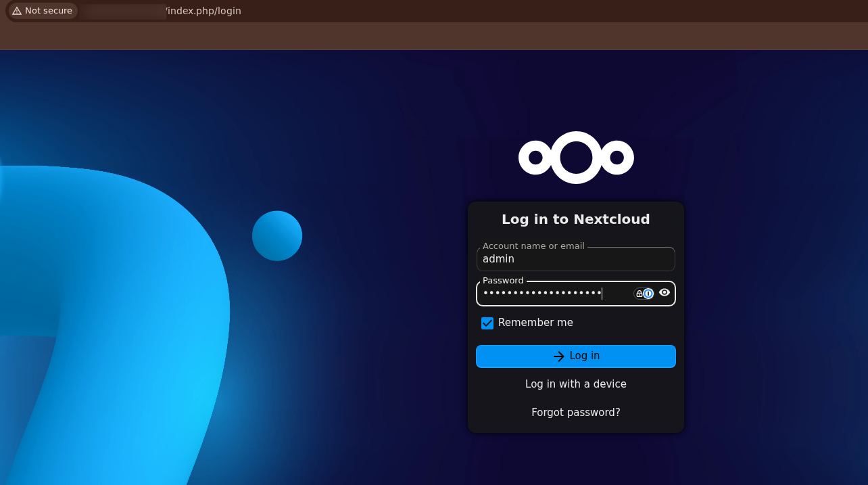The width and height of the screenshot is (868, 485).
Task: Click the Log in to Nextcloud heading
Action: click(x=576, y=219)
